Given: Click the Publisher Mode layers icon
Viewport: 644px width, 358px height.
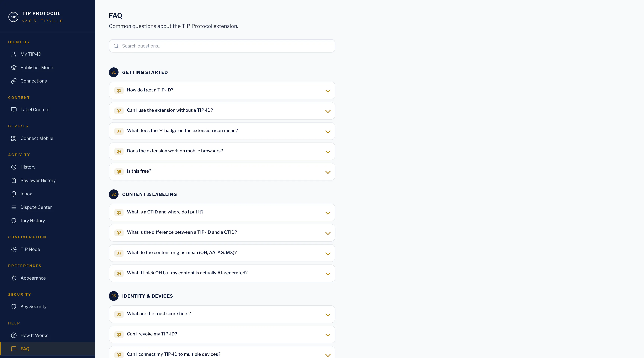Looking at the screenshot, I should click(14, 68).
